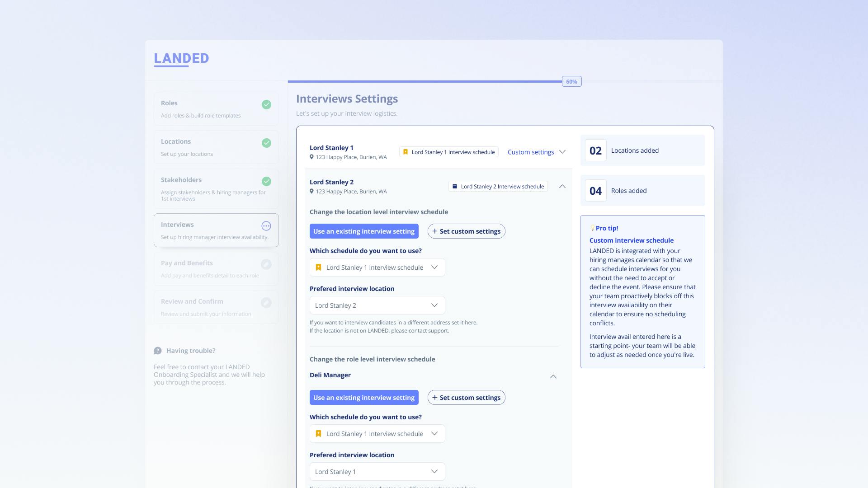Click the map pin icon for Lord Stanley 1

click(x=311, y=157)
